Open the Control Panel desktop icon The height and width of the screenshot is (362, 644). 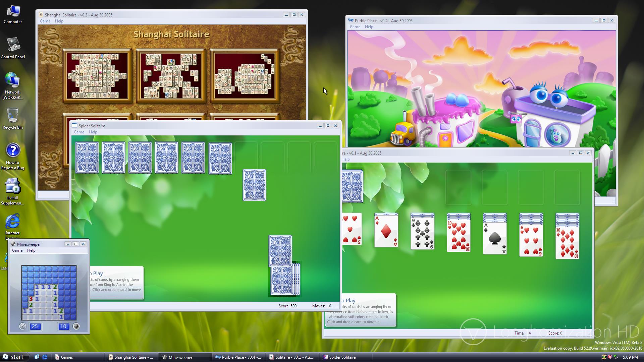(13, 48)
